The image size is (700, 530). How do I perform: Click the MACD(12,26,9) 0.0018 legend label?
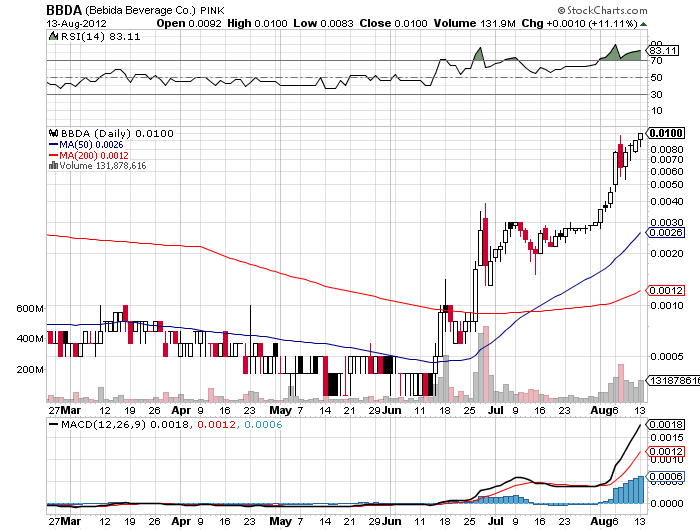(x=125, y=424)
